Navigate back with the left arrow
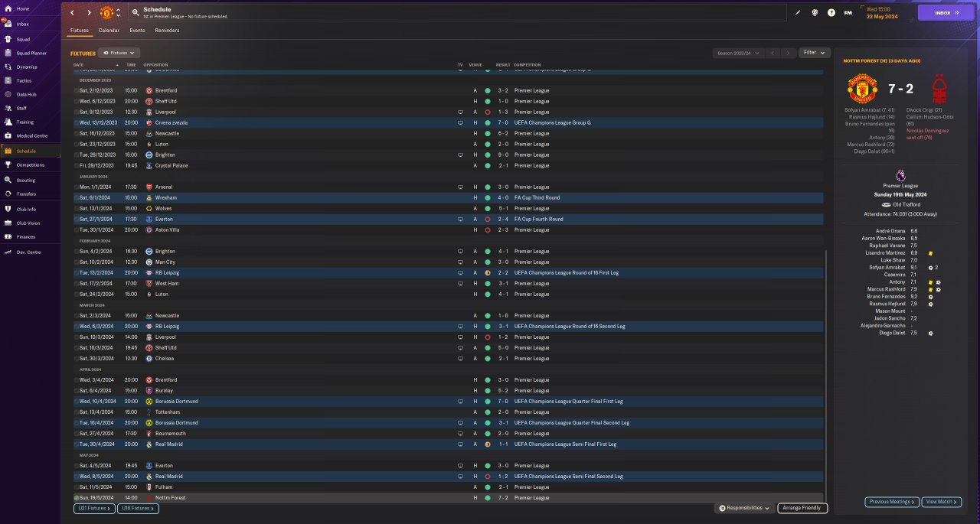 point(73,13)
